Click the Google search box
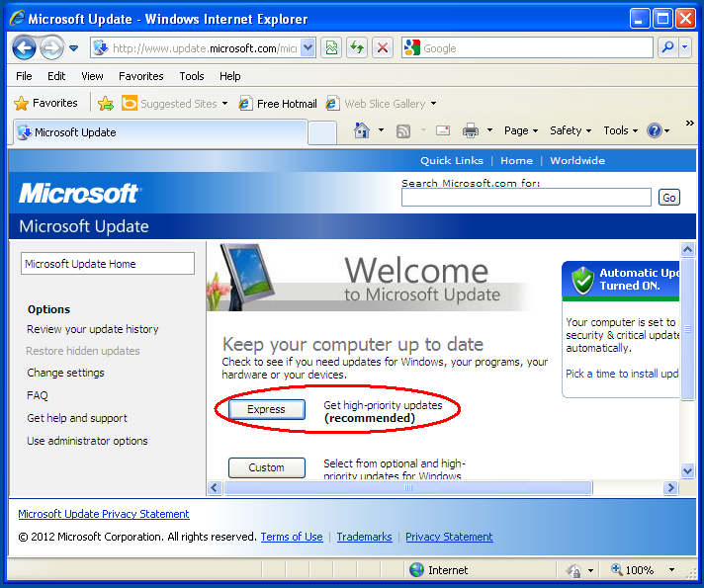The height and width of the screenshot is (588, 704). pyautogui.click(x=528, y=48)
